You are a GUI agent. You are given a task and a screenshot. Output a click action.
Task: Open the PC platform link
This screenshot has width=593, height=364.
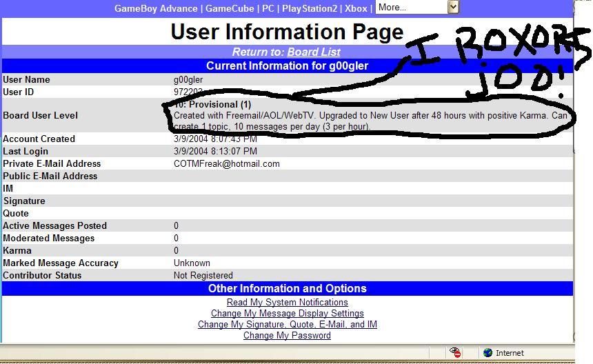268,8
